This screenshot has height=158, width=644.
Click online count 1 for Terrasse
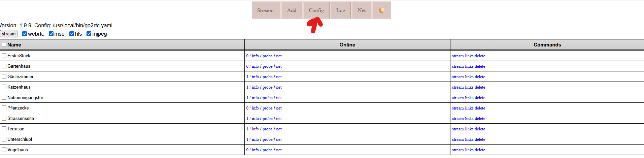pos(247,129)
